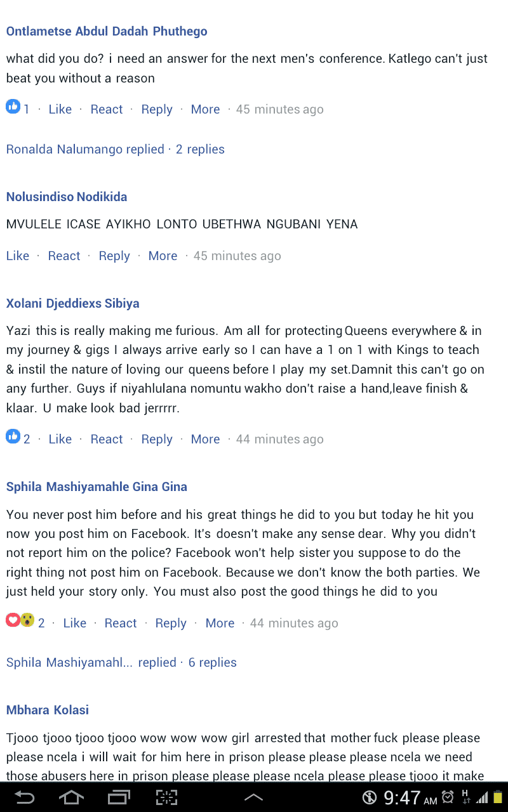Like Ontlametse's comment

[60, 109]
